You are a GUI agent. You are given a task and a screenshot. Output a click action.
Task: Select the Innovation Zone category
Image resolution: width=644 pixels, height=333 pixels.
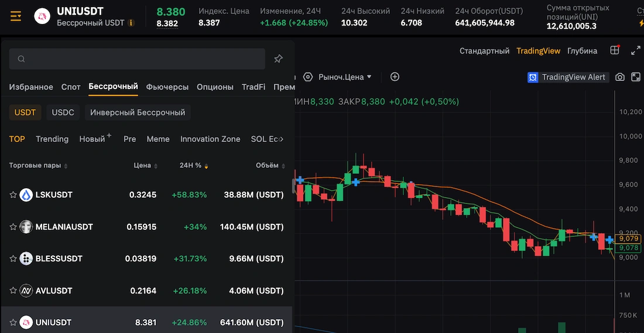(210, 140)
